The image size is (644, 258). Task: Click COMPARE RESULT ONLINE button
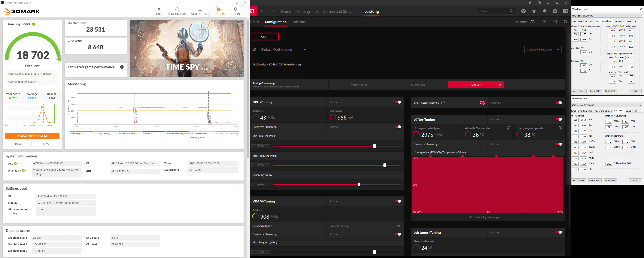click(32, 136)
